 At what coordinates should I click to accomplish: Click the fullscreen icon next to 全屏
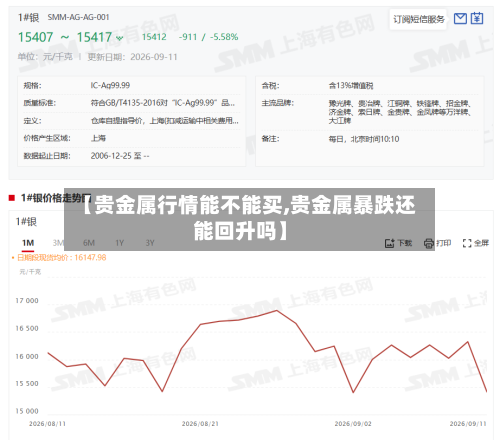[467, 243]
